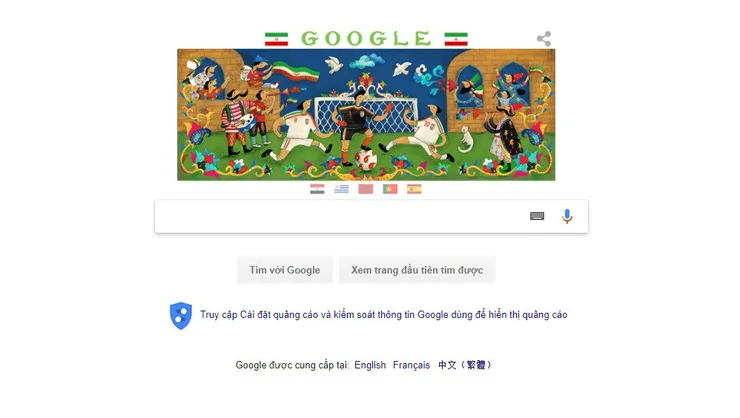Select the Egypt flag below the doodle
This screenshot has width=740, height=418.
[317, 189]
